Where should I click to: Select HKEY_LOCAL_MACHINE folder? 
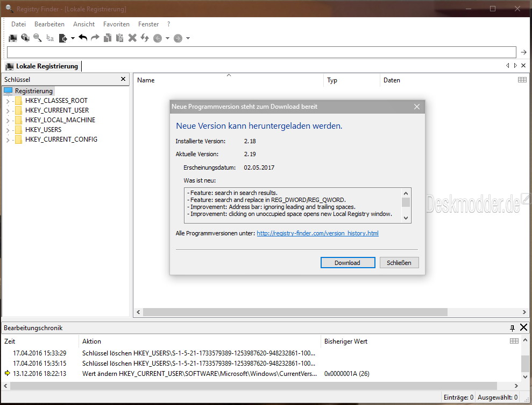click(60, 120)
